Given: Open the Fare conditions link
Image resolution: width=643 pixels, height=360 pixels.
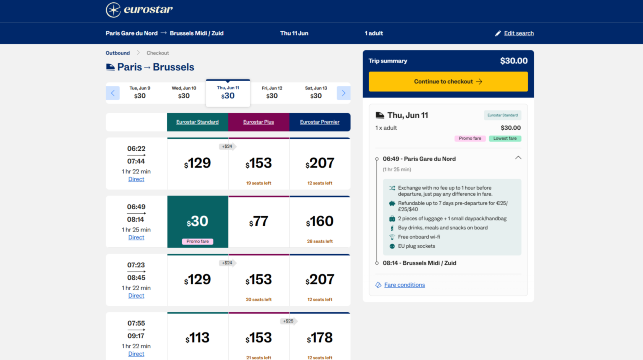Looking at the screenshot, I should (404, 285).
